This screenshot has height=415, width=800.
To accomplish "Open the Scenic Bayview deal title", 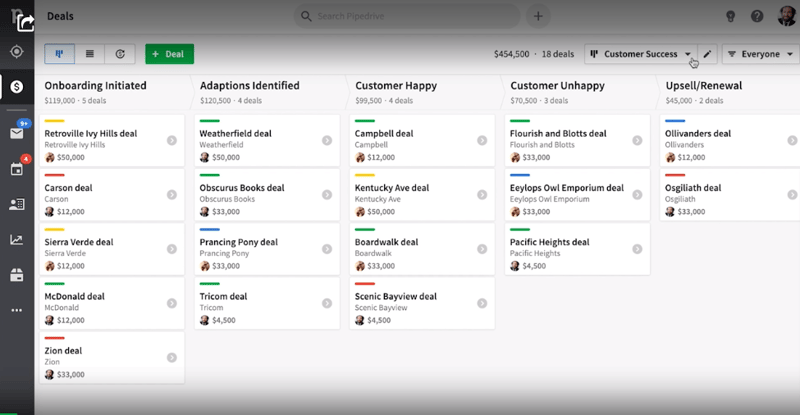I will [x=395, y=297].
